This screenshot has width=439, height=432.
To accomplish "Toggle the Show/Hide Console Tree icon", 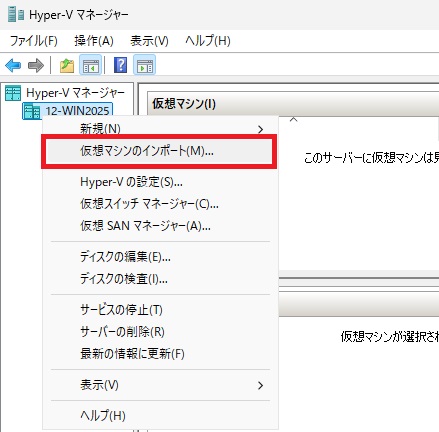I will coord(91,65).
